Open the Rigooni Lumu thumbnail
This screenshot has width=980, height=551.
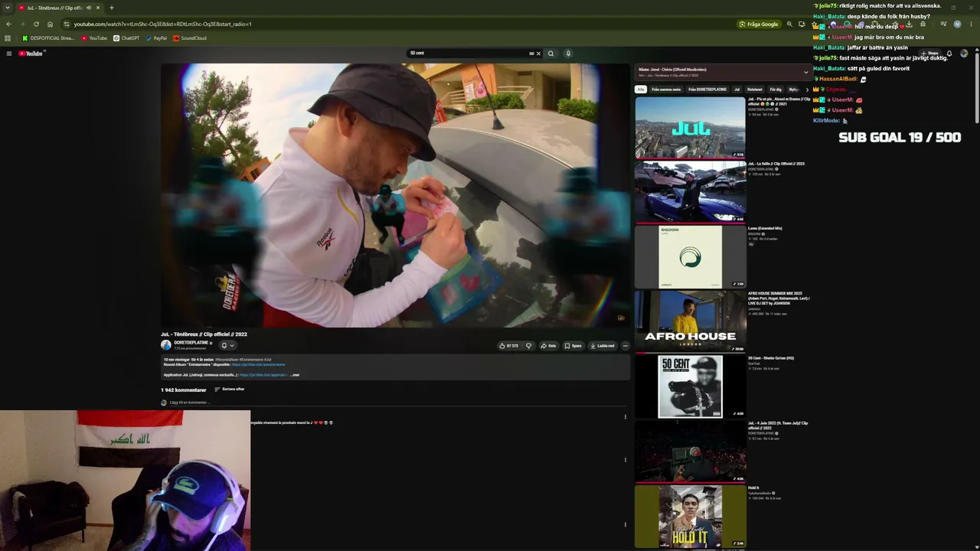[x=690, y=257]
